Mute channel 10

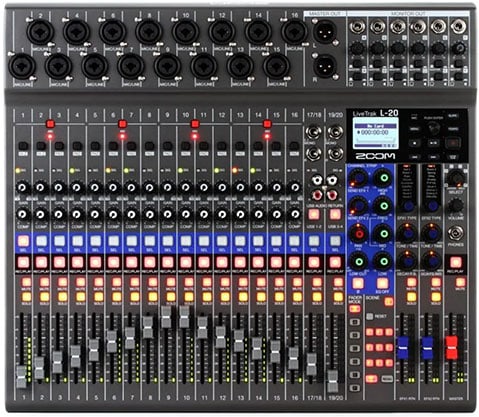point(189,282)
